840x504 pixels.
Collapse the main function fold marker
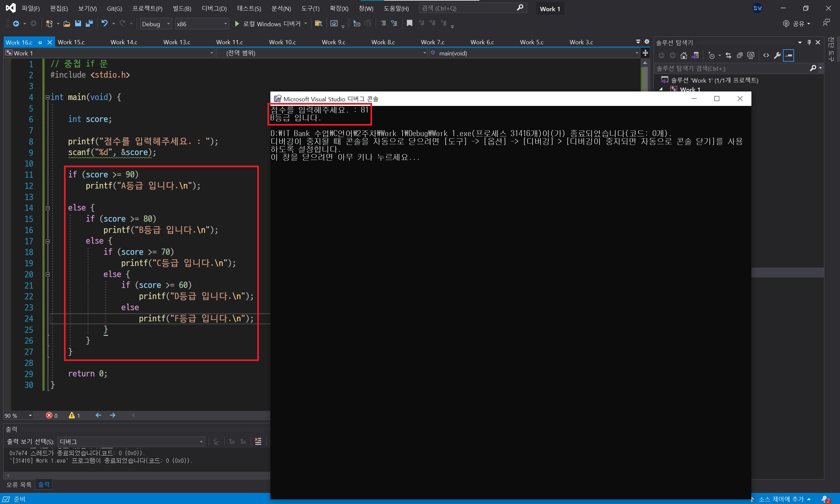48,97
